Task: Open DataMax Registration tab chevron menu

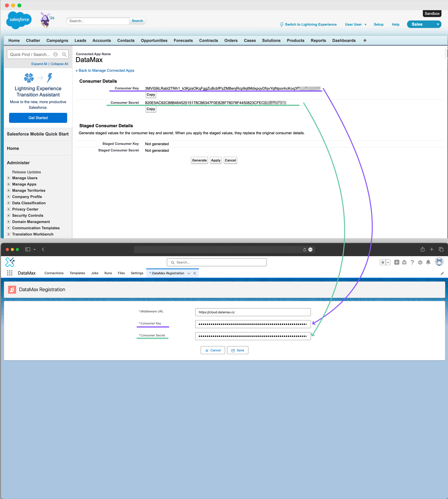Action: pos(189,273)
